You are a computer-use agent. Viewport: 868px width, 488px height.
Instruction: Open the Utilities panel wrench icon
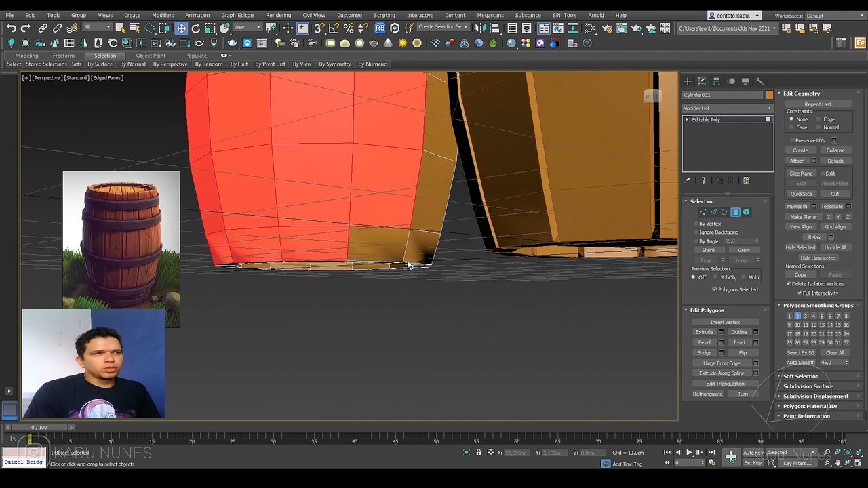[759, 81]
